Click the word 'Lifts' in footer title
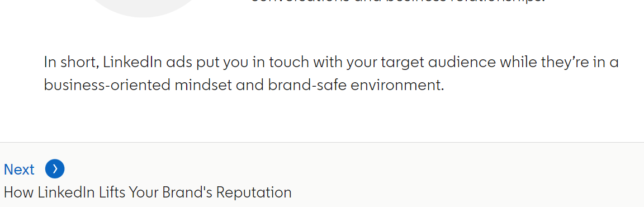Viewport: 644px width, 207px height. pyautogui.click(x=114, y=192)
